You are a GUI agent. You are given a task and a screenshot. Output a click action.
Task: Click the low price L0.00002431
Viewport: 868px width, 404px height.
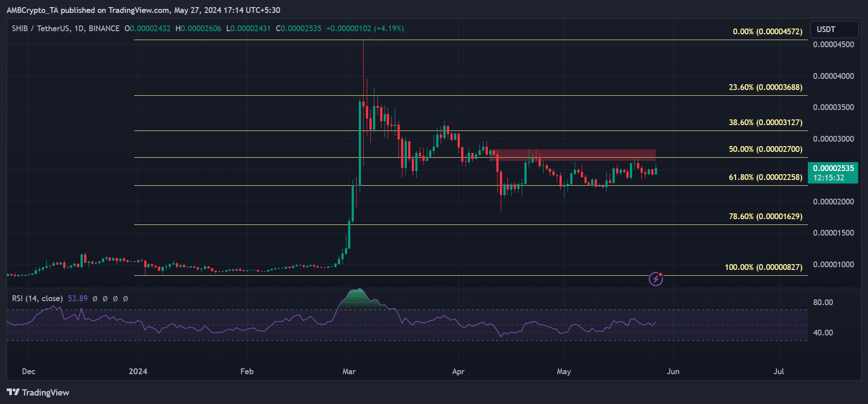point(248,29)
